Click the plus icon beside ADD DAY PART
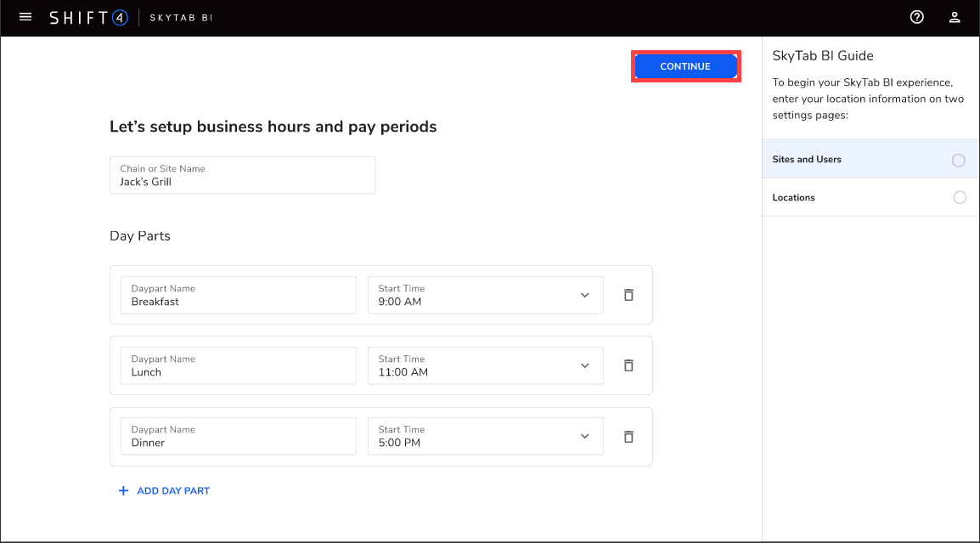The width and height of the screenshot is (980, 543). point(123,490)
